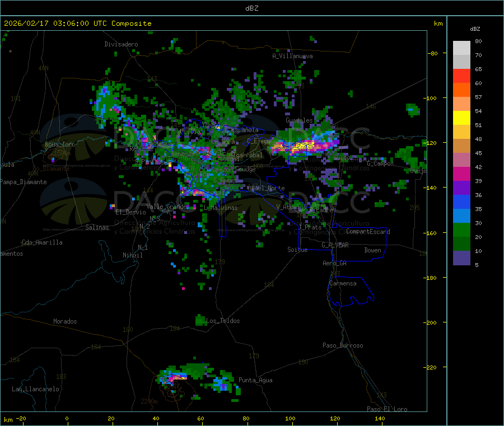Click the 'Cda_Amarilla' map label

pos(42,242)
